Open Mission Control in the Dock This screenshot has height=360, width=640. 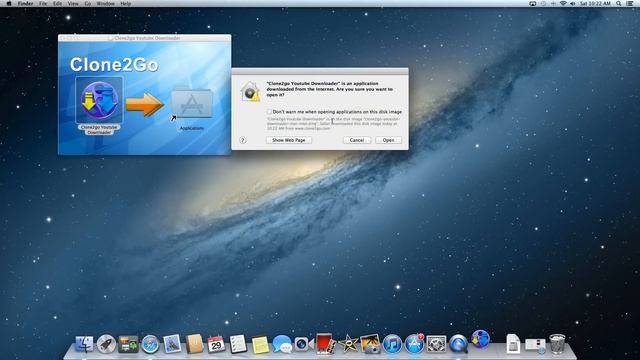(128, 344)
